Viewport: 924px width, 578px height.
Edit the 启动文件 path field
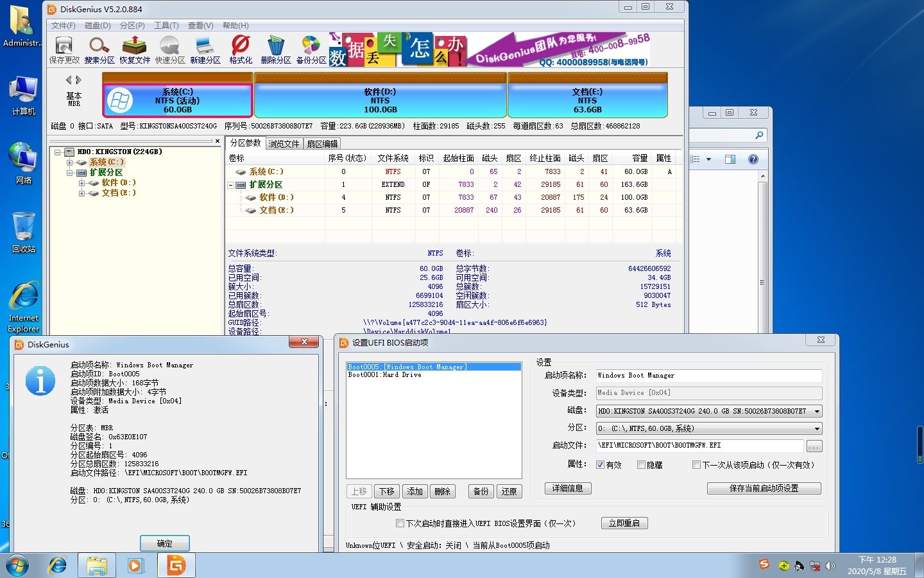point(699,445)
